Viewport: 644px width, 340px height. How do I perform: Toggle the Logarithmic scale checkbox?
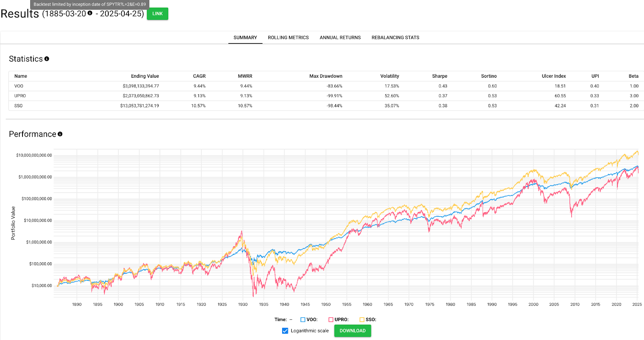pyautogui.click(x=285, y=331)
